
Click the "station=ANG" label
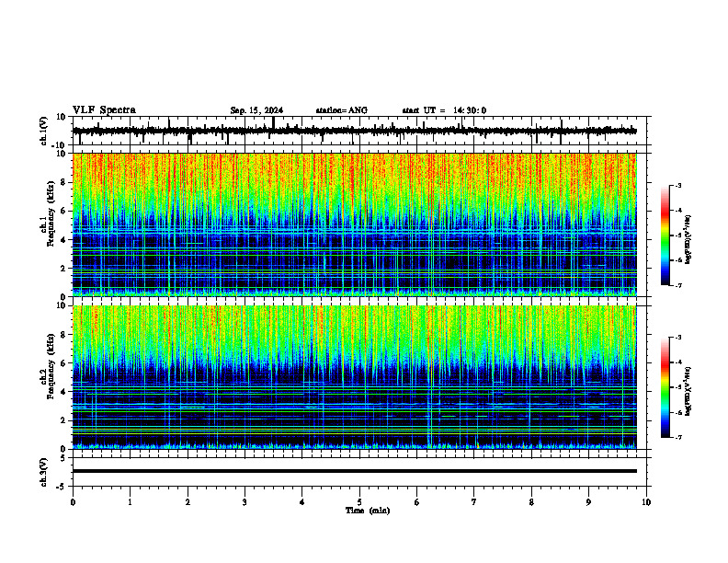pyautogui.click(x=341, y=110)
